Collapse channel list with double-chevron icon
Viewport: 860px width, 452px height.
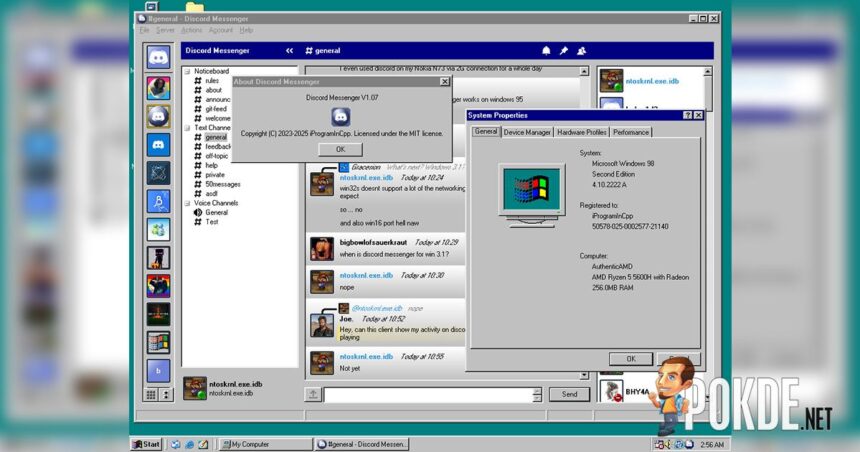[x=290, y=50]
